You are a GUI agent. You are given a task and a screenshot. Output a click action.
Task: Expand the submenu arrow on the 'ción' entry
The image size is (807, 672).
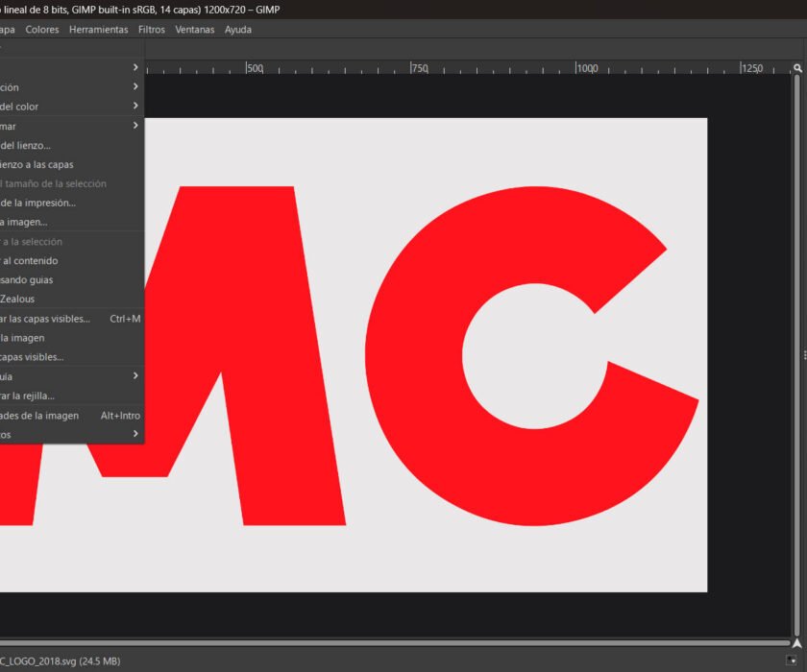[x=135, y=86]
